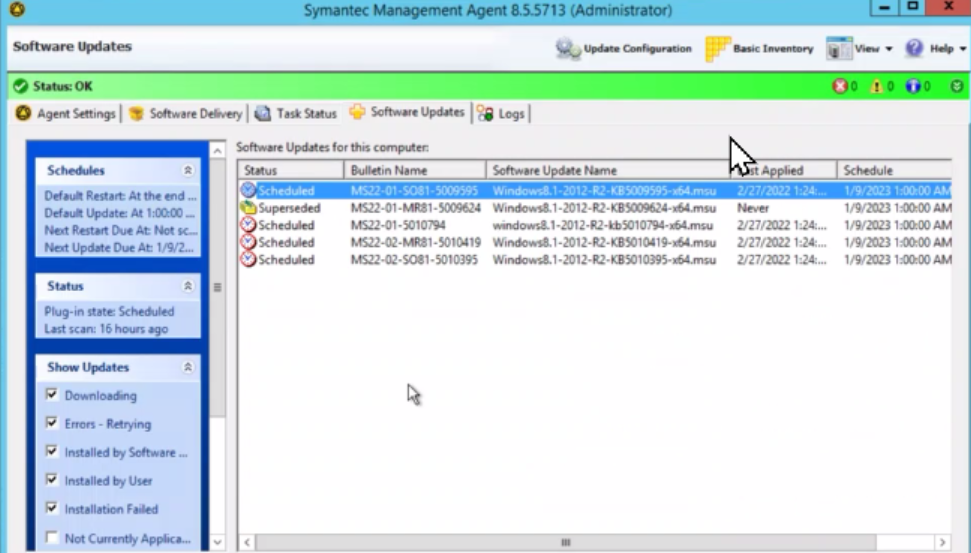Click the blue information count icon
The height and width of the screenshot is (553, 971).
tap(912, 87)
